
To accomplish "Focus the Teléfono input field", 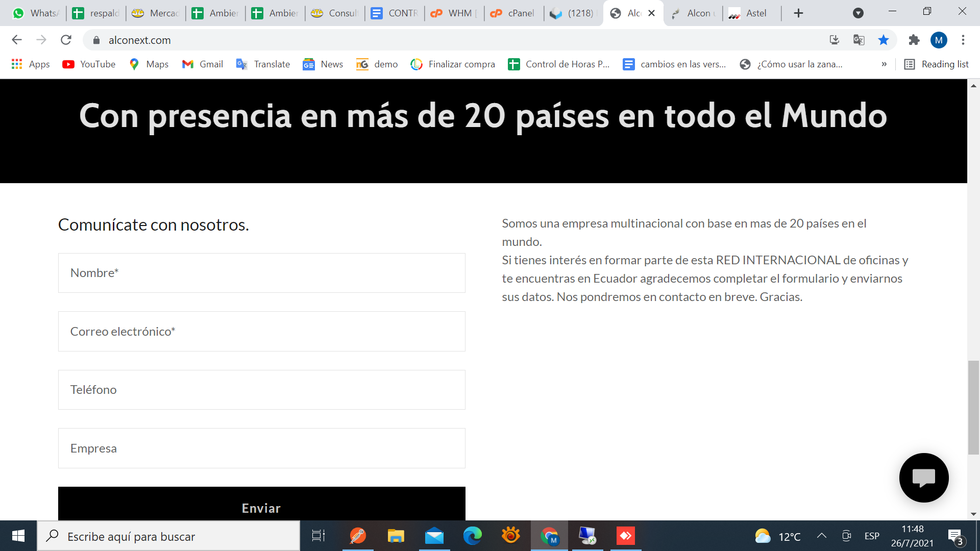I will point(261,390).
